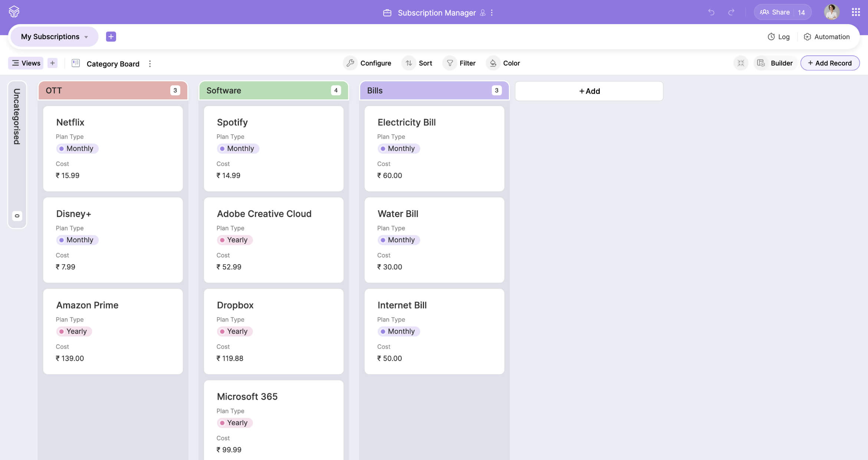
Task: Open Category Board three-dot options
Action: (x=150, y=64)
